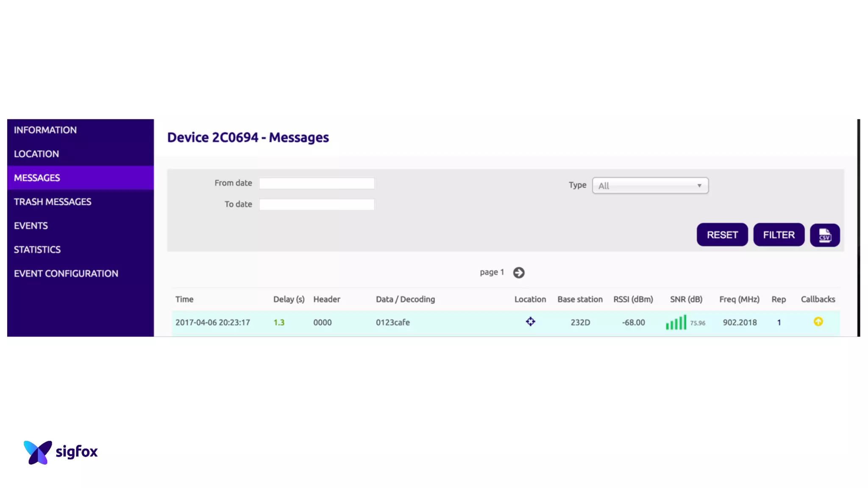Click the yellow callback status icon
Image resolution: width=868 pixels, height=488 pixels.
tap(818, 322)
